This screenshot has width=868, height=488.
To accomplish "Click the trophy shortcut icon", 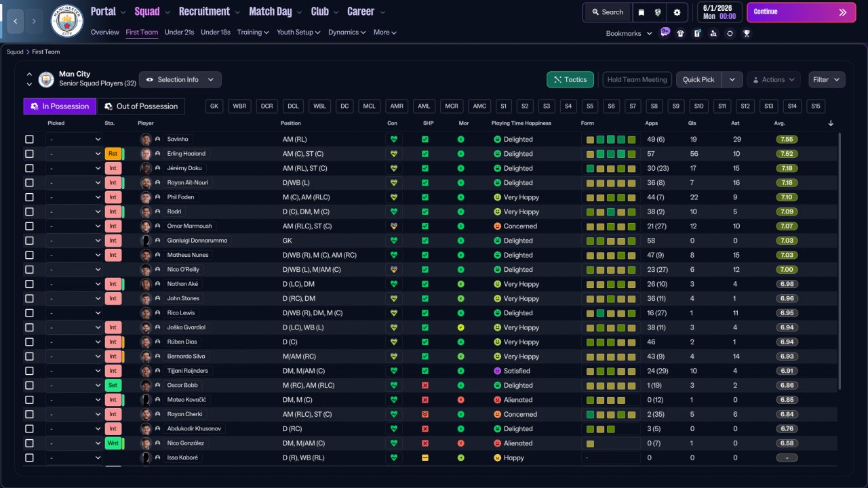I will (x=746, y=33).
